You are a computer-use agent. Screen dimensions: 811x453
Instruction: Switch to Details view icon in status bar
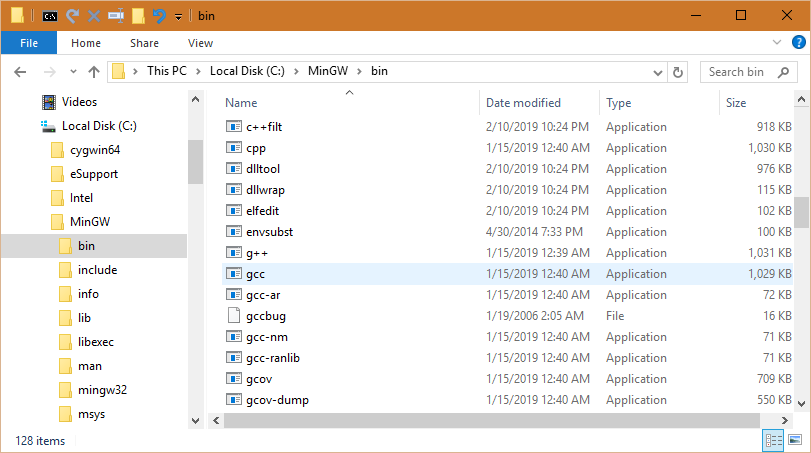pos(774,441)
